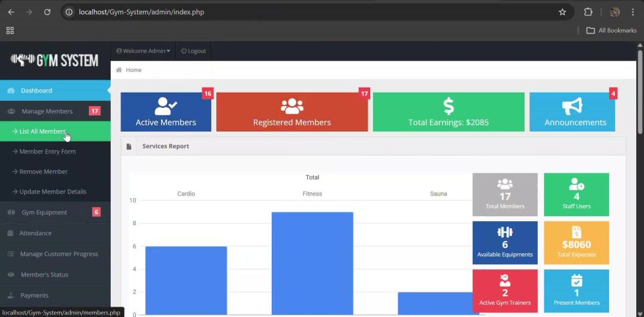Collapse the Manage Members menu
Viewport: 644px width, 317px height.
55,111
